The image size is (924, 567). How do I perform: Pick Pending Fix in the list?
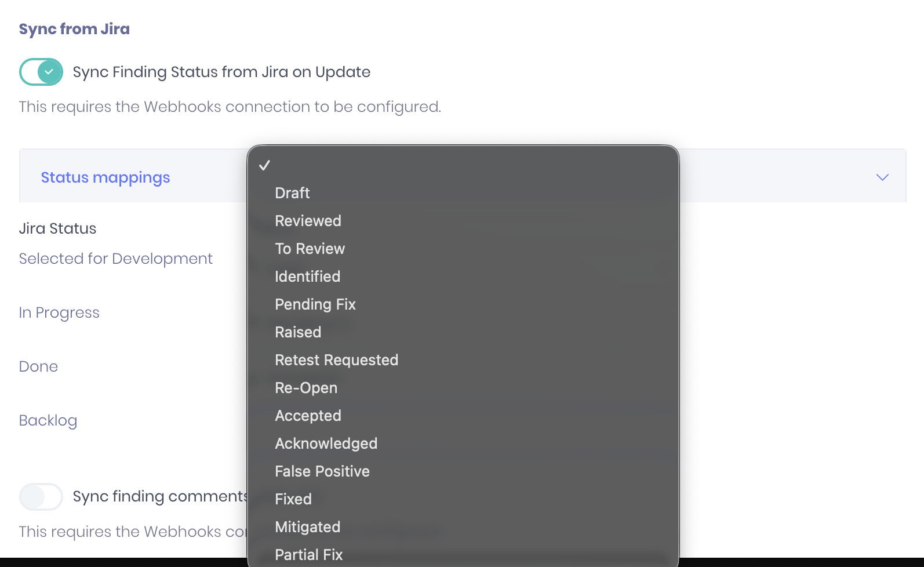(x=463, y=304)
